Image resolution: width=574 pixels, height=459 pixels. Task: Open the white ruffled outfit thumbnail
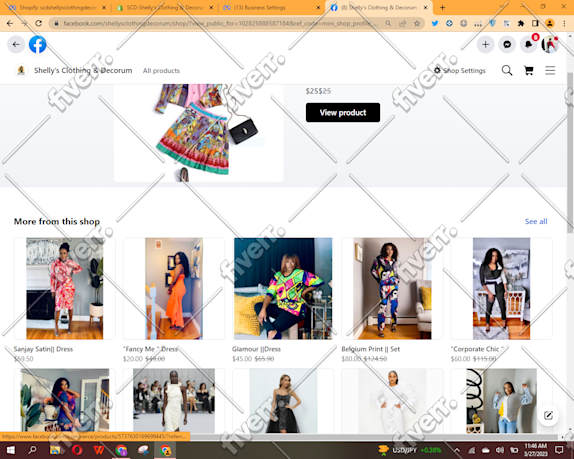pos(392,401)
